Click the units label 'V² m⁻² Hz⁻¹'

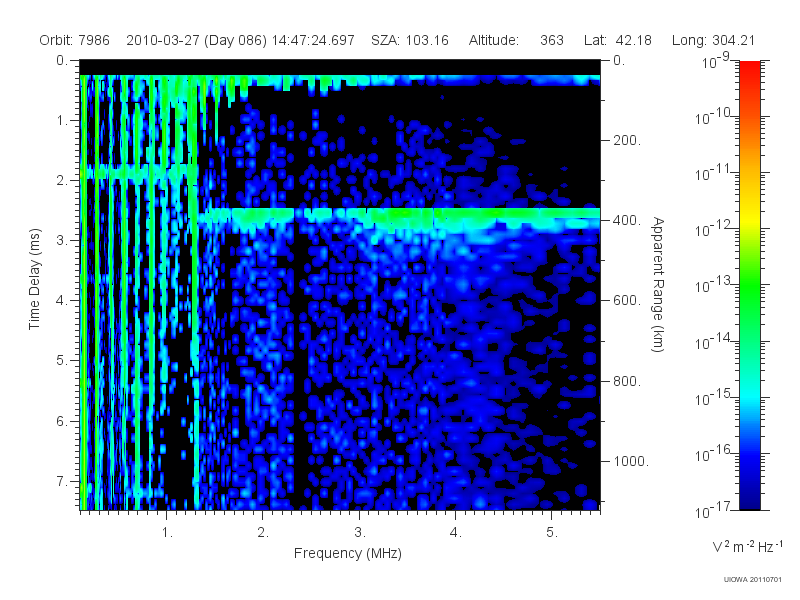tap(747, 546)
